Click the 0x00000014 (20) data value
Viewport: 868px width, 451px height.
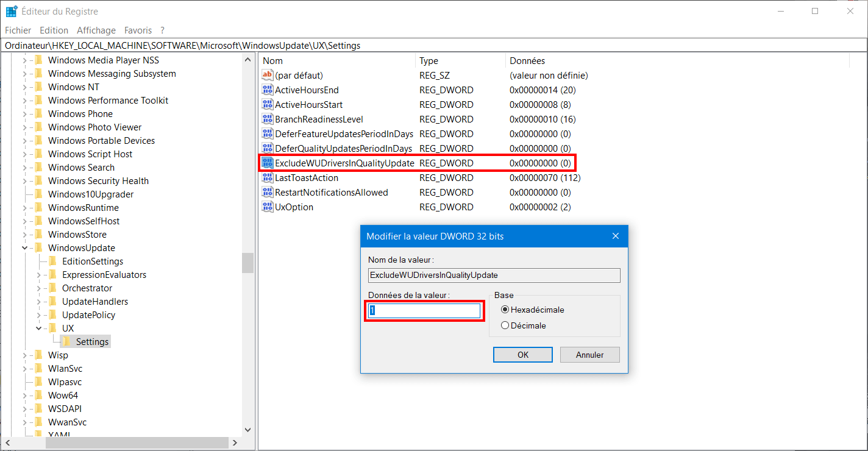tap(542, 90)
